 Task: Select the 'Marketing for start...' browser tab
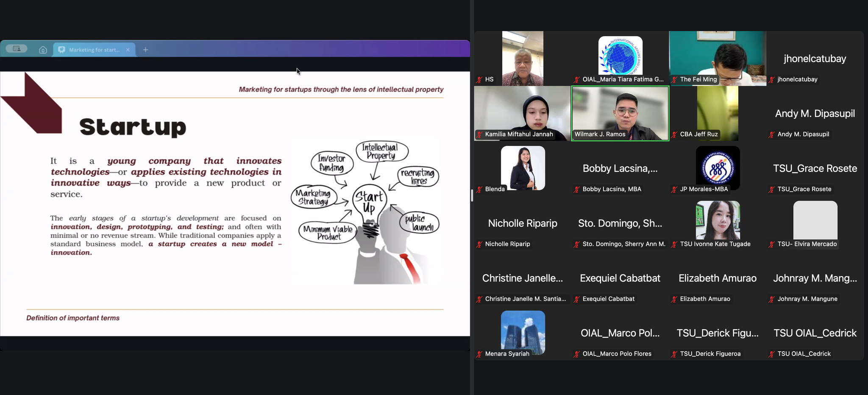[x=94, y=50]
